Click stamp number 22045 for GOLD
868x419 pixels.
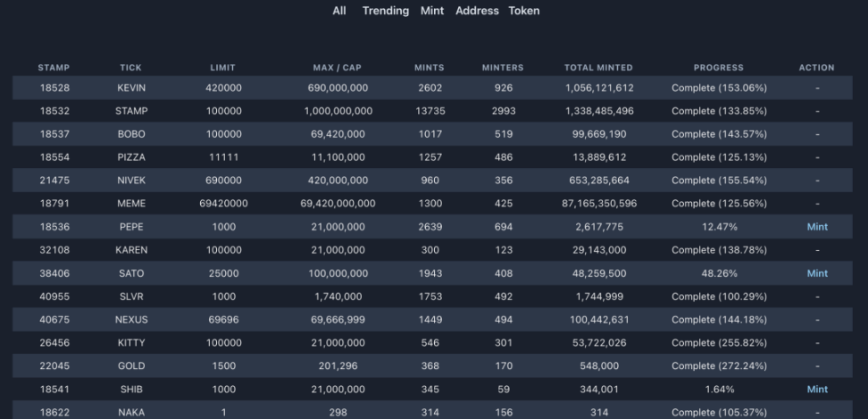point(54,366)
